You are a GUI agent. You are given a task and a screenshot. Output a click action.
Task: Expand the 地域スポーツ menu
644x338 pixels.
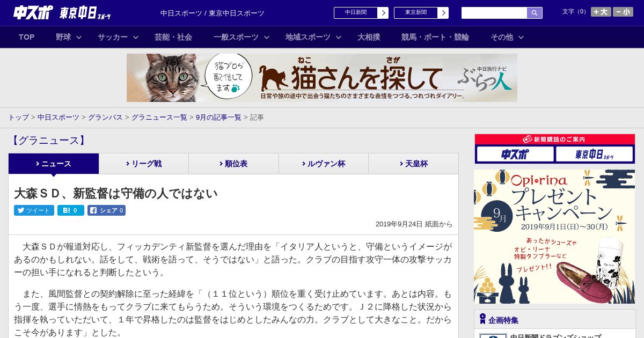coord(313,37)
